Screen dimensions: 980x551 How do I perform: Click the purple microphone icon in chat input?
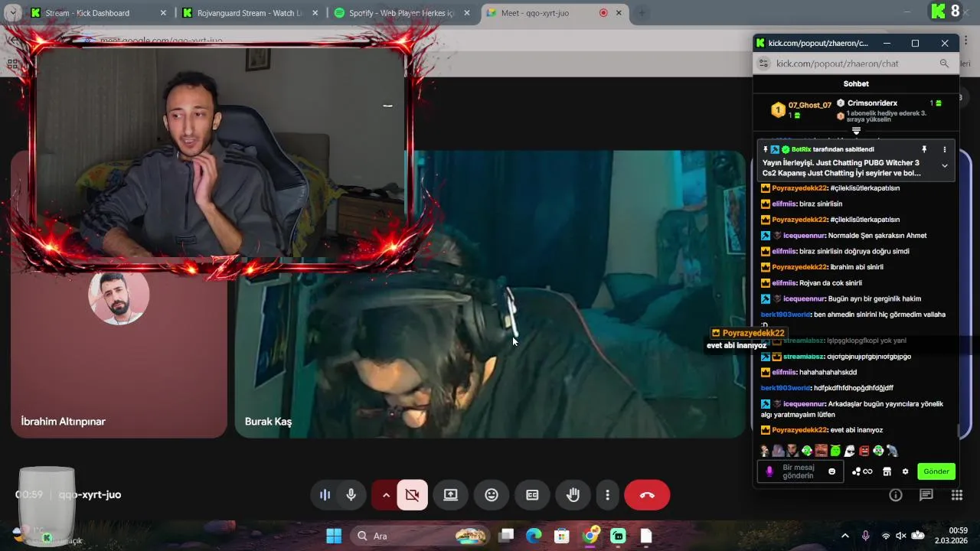769,471
